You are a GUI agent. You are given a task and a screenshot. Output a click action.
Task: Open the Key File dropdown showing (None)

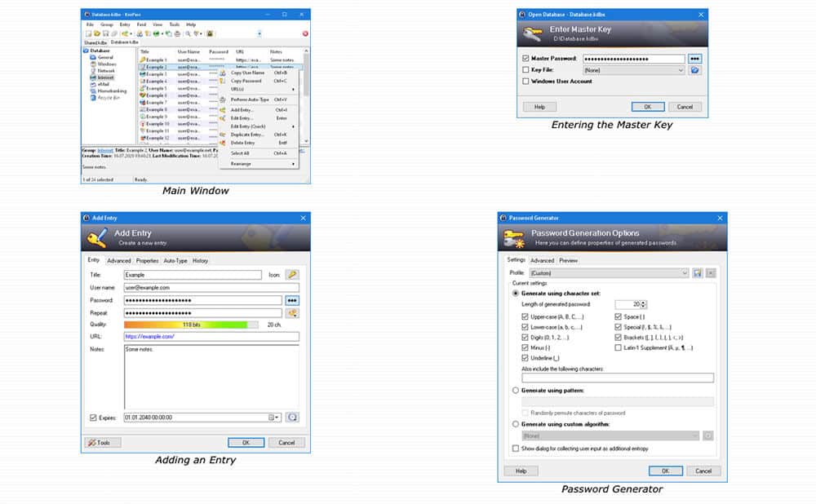tap(634, 70)
